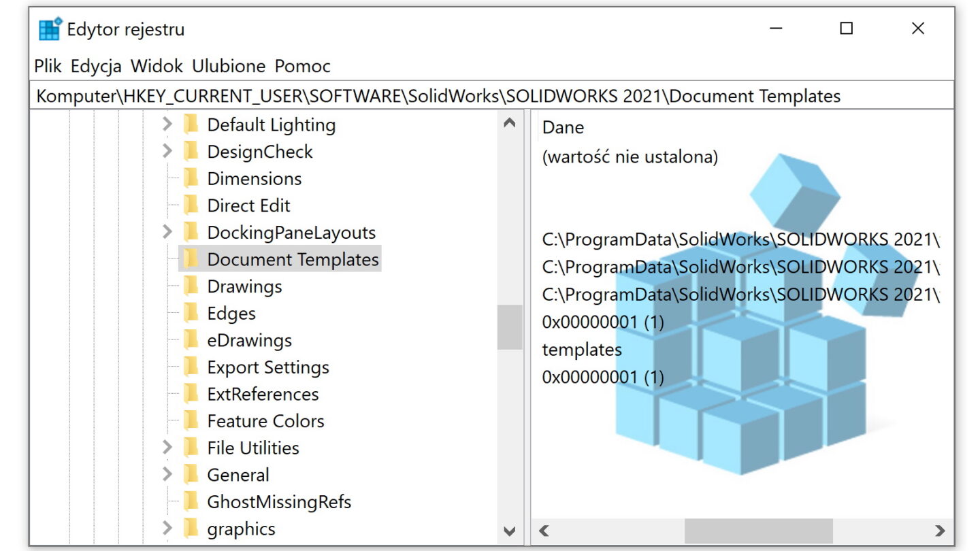Open the Ulubione menu

coord(229,66)
